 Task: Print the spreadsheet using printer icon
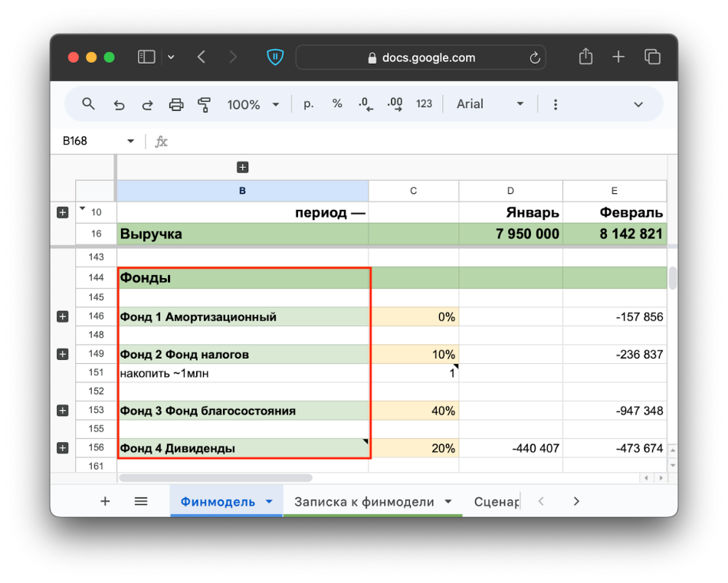pyautogui.click(x=176, y=104)
